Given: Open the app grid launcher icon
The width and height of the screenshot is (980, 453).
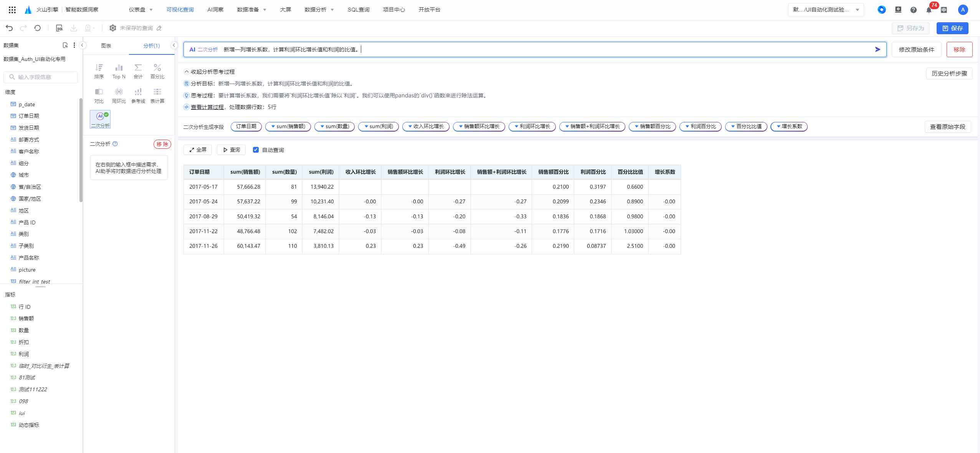Looking at the screenshot, I should tap(12, 10).
